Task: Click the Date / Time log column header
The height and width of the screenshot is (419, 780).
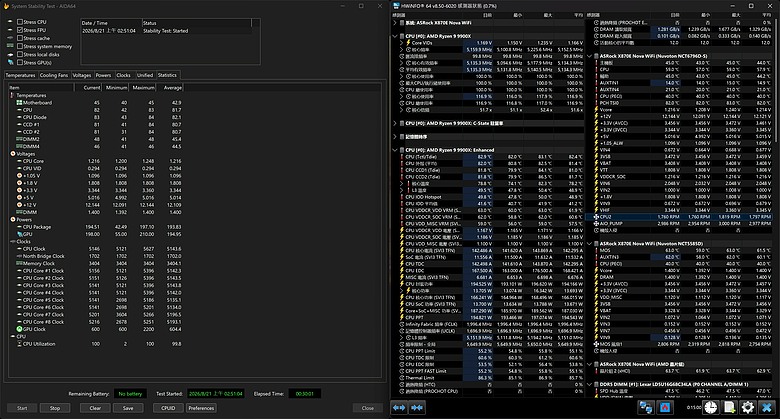Action: [x=111, y=23]
